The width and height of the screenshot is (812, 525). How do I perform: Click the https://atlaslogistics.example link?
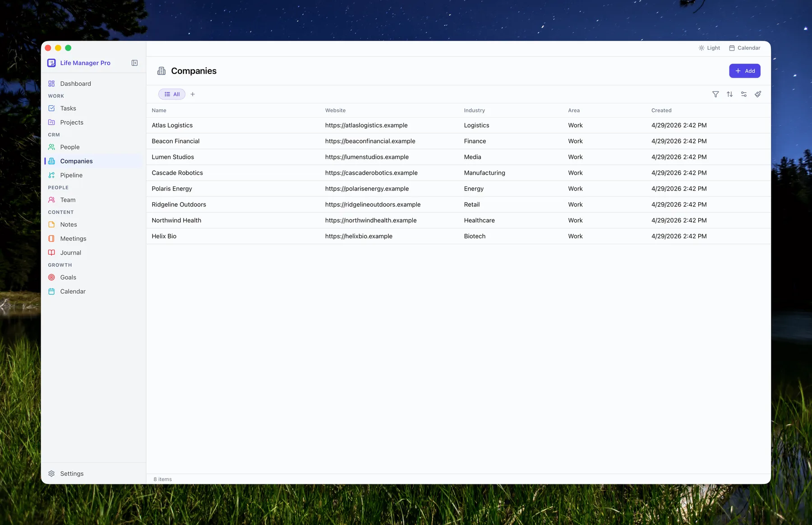tap(366, 125)
